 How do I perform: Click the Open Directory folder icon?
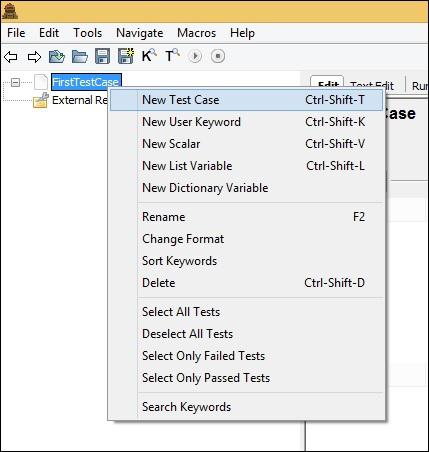point(80,56)
